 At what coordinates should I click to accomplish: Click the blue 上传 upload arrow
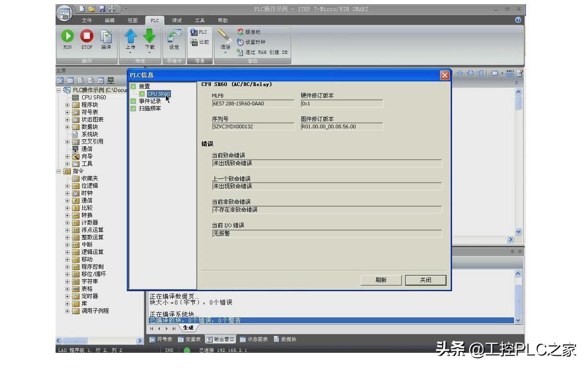coord(130,36)
